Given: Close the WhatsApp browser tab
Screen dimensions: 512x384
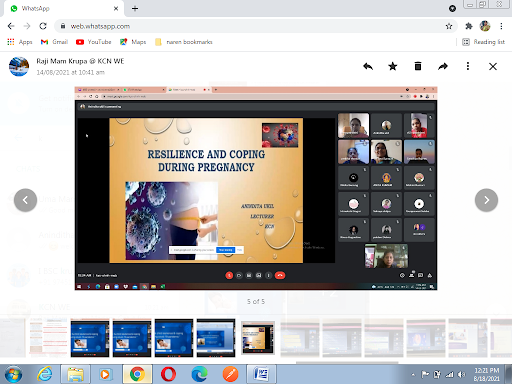Looking at the screenshot, I should point(116,8).
